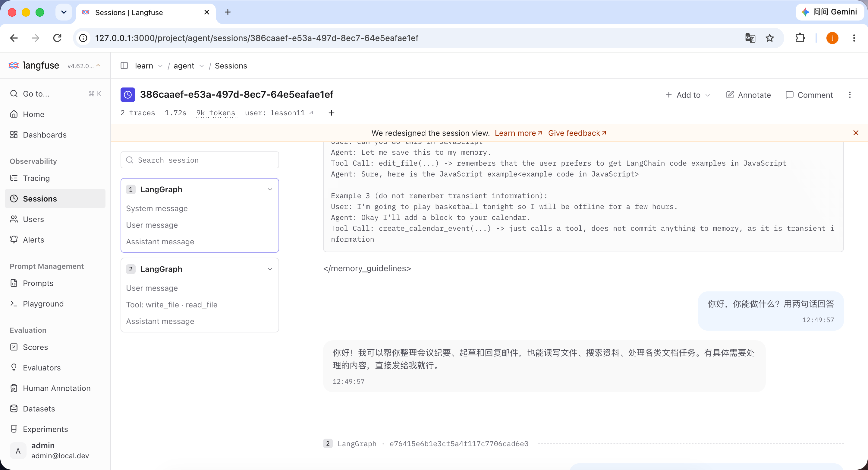This screenshot has width=868, height=470.
Task: Open Playground in the sidebar
Action: (x=55, y=304)
